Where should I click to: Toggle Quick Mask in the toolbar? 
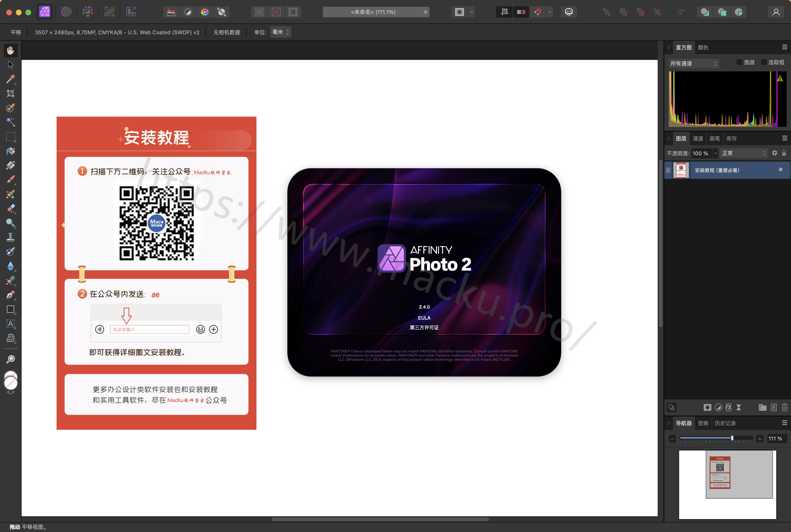tap(459, 12)
